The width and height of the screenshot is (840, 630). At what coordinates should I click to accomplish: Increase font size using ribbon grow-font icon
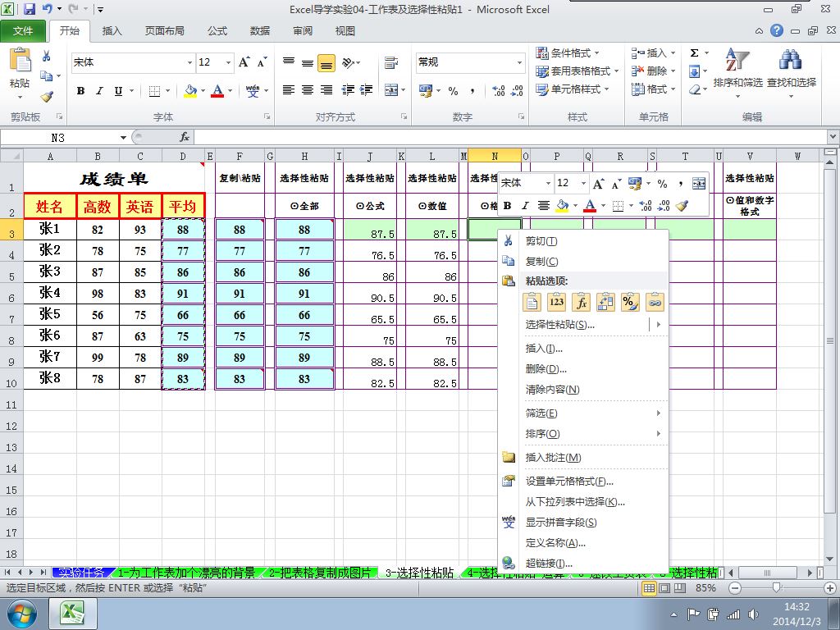(x=244, y=62)
